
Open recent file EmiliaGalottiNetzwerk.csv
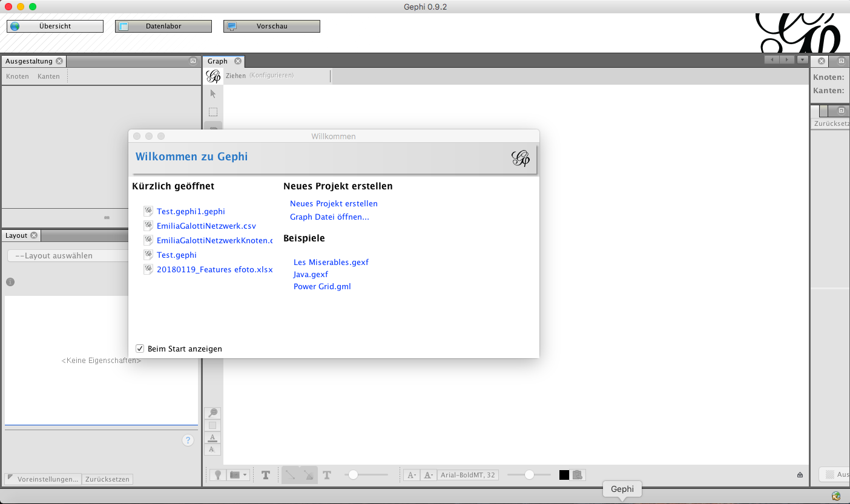[206, 226]
